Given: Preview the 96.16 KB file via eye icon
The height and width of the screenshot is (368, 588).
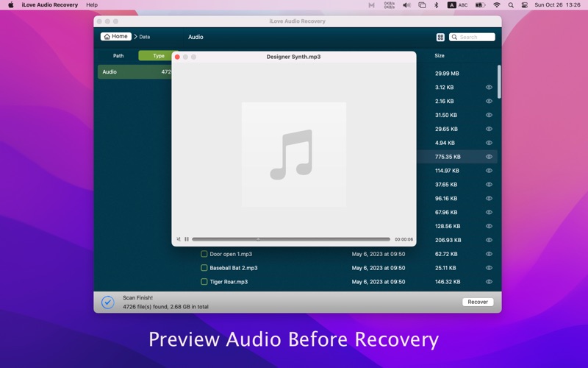Looking at the screenshot, I should [489, 198].
